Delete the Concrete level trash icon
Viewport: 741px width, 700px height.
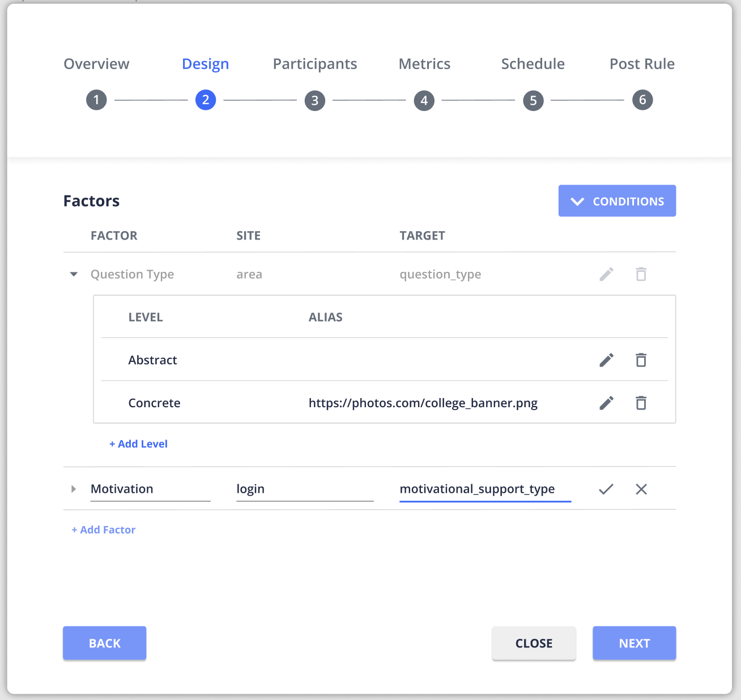tap(641, 403)
